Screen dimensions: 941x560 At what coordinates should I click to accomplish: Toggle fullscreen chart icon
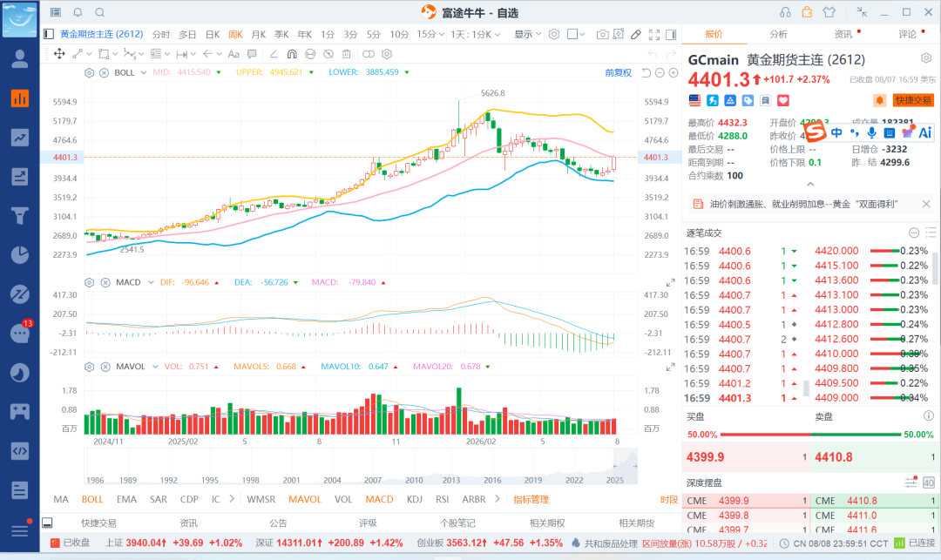654,35
